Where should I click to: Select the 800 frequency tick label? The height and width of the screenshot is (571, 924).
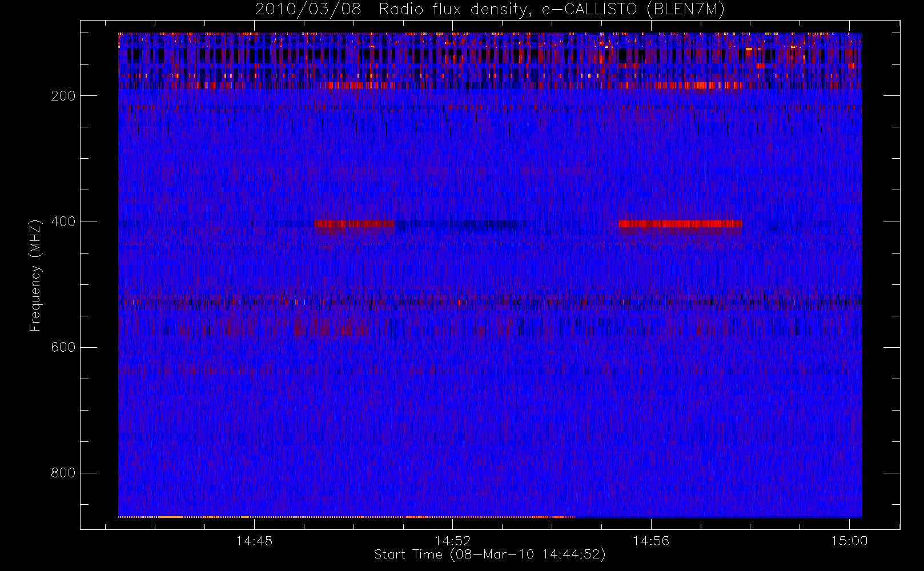point(63,473)
